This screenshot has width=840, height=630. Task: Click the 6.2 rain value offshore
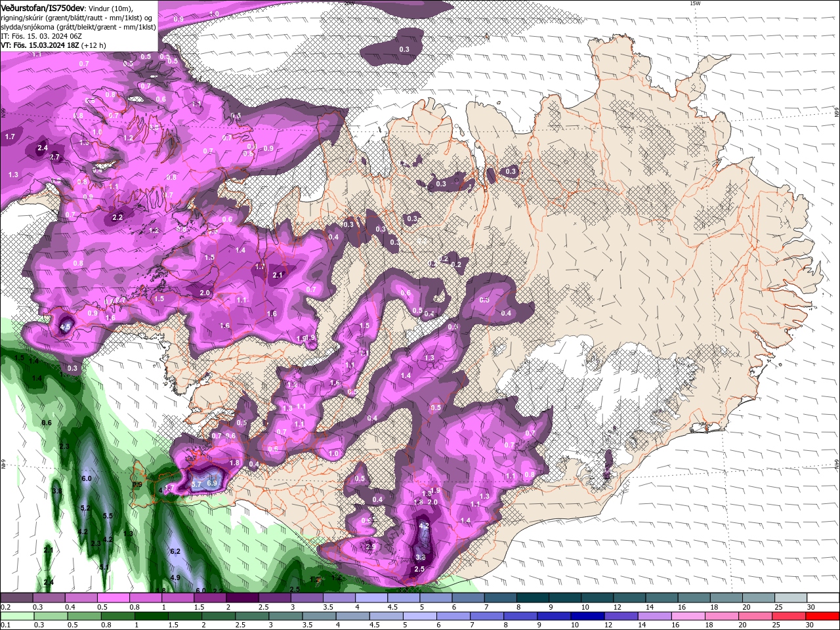[x=175, y=552]
